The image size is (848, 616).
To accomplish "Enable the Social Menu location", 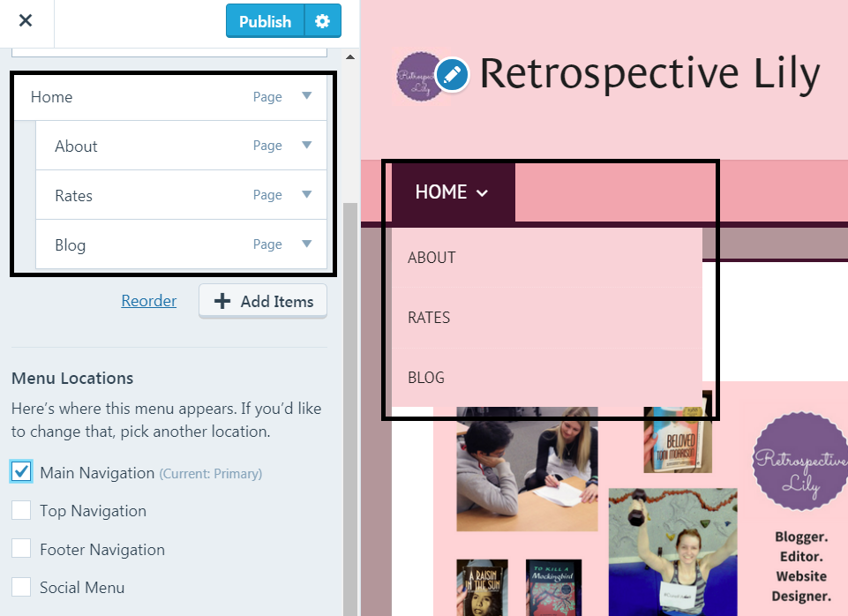I will point(21,587).
